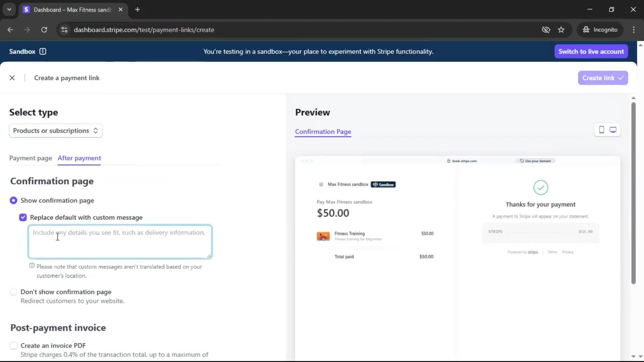Click the mobile preview device icon
Image resolution: width=644 pixels, height=362 pixels.
(x=601, y=130)
